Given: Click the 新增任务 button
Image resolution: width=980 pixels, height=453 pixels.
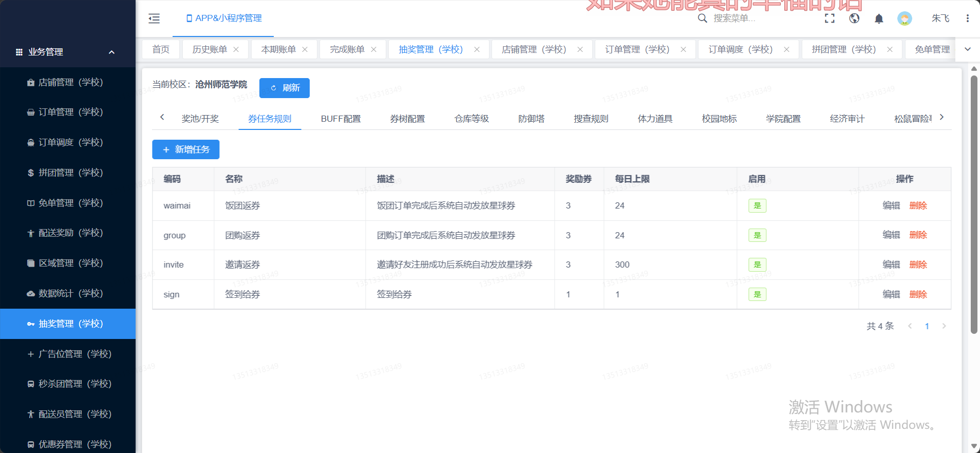Looking at the screenshot, I should pos(186,149).
